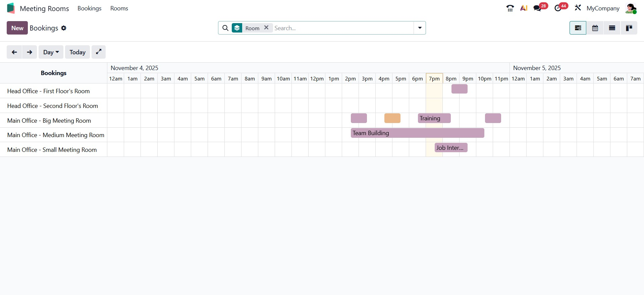Click the 12pm hour header
Screen dimensions: 644x295
click(317, 78)
